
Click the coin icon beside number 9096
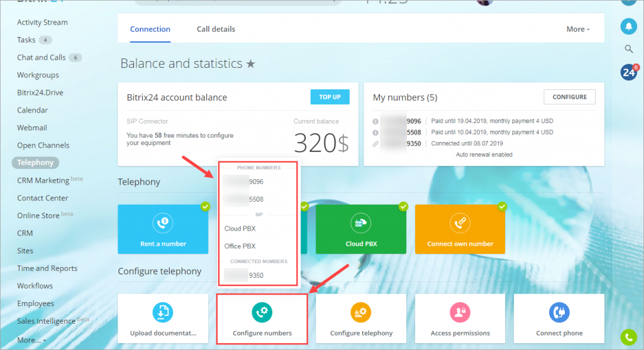click(x=375, y=121)
